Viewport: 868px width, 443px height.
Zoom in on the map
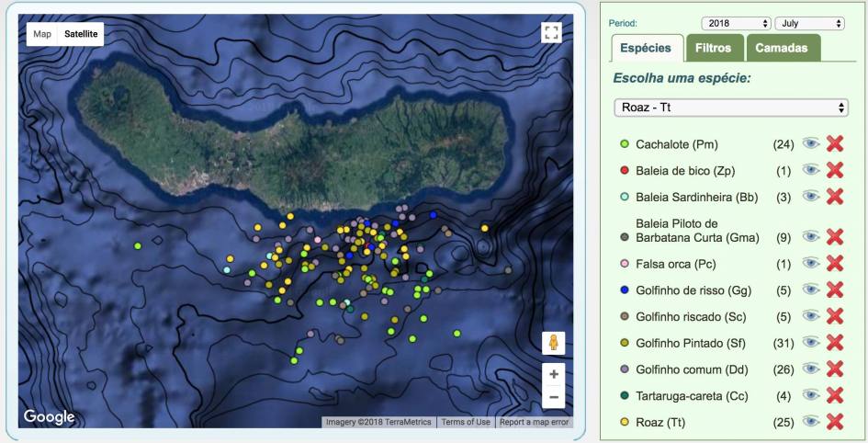[x=554, y=374]
